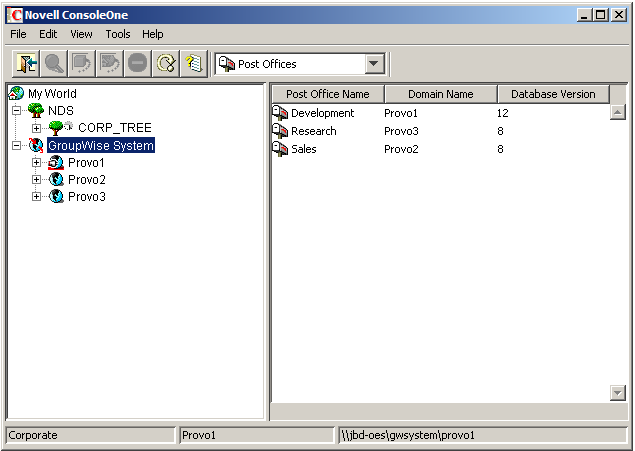Click the \\jbd-oes\gwsystem\provo1 status path
635x451 pixels.
point(407,435)
